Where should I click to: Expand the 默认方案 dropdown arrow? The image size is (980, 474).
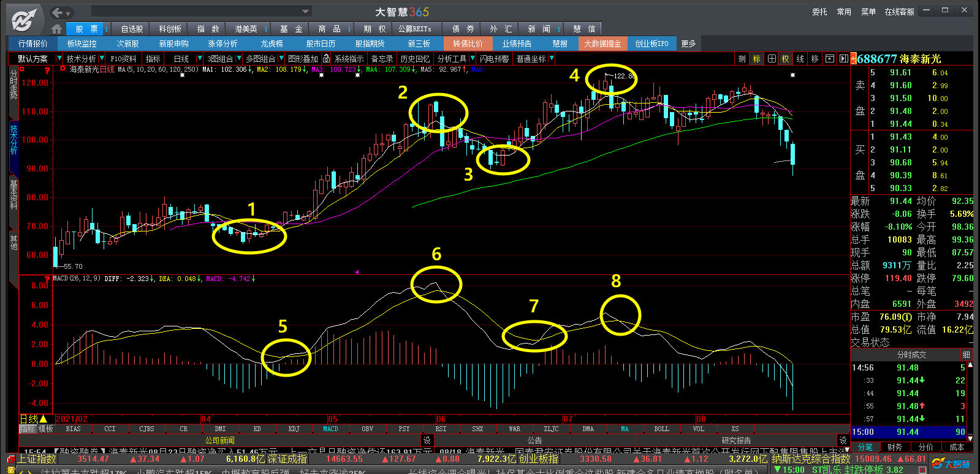tap(59, 59)
